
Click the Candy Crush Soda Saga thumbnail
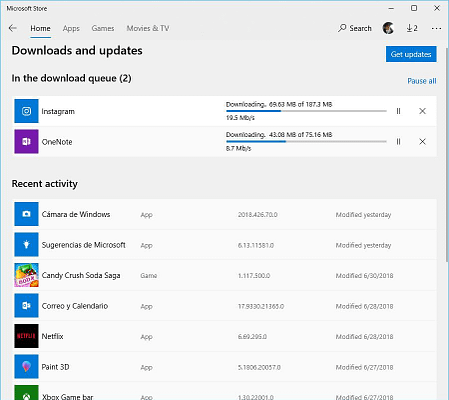click(26, 275)
